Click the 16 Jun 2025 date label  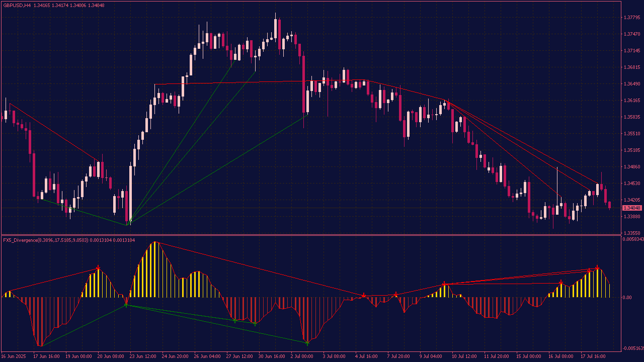tap(14, 356)
